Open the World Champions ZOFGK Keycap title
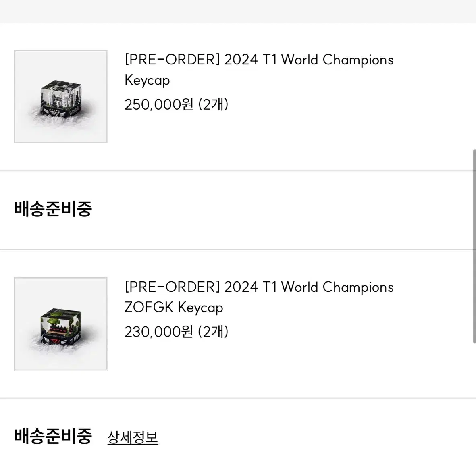The image size is (476, 476). (259, 297)
